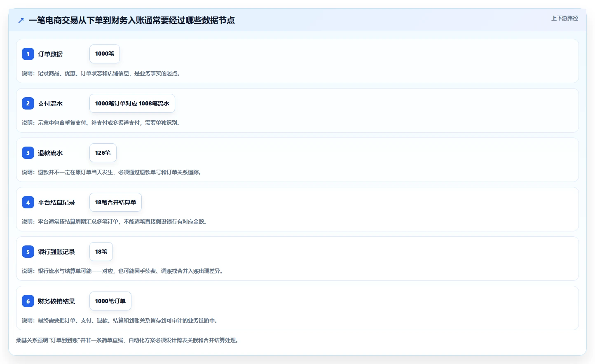Viewport: 595px width, 364px height.
Task: Click the 上下游路径 label at top right
Action: pos(565,18)
